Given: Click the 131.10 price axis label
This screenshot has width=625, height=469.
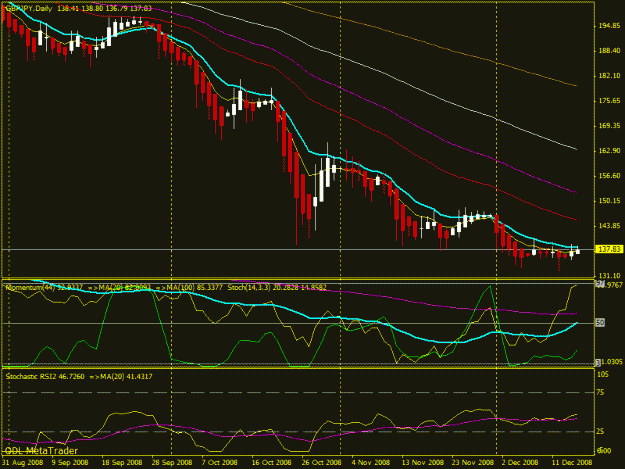Looking at the screenshot, I should click(x=609, y=276).
